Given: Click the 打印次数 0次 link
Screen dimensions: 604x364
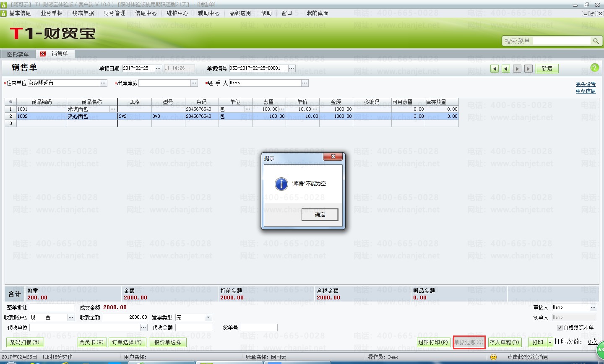Looking at the screenshot, I should pos(593,342).
